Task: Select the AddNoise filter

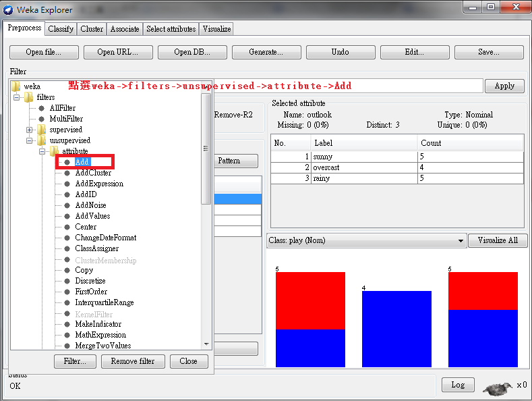Action: [90, 205]
